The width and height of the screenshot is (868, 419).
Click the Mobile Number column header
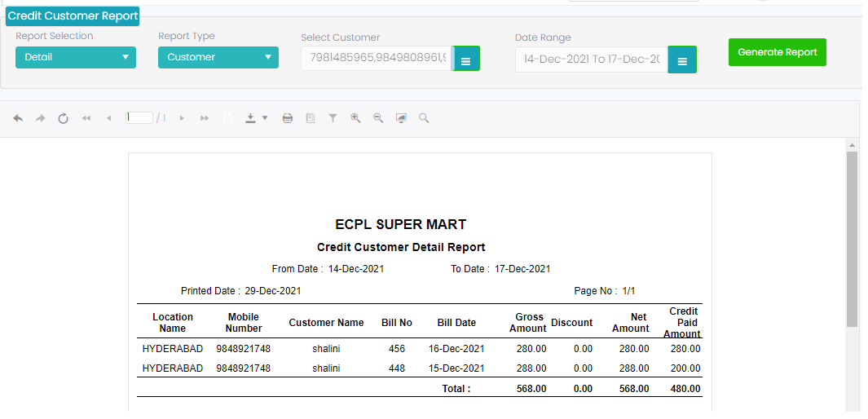click(244, 323)
